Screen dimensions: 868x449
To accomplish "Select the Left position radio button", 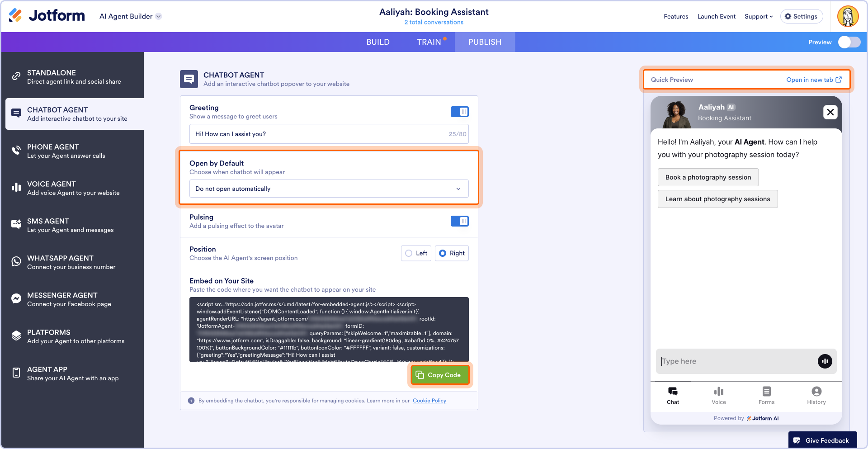I will (409, 253).
